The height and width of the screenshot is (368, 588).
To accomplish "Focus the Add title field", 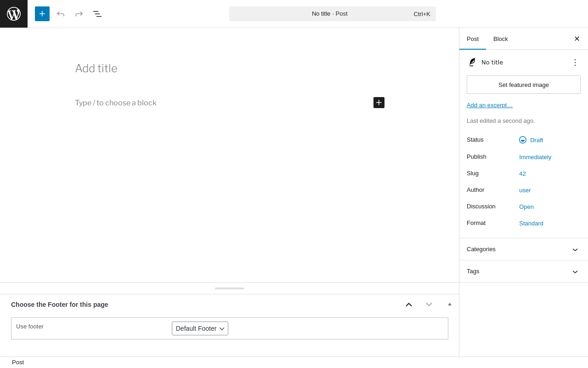I will pyautogui.click(x=230, y=69).
